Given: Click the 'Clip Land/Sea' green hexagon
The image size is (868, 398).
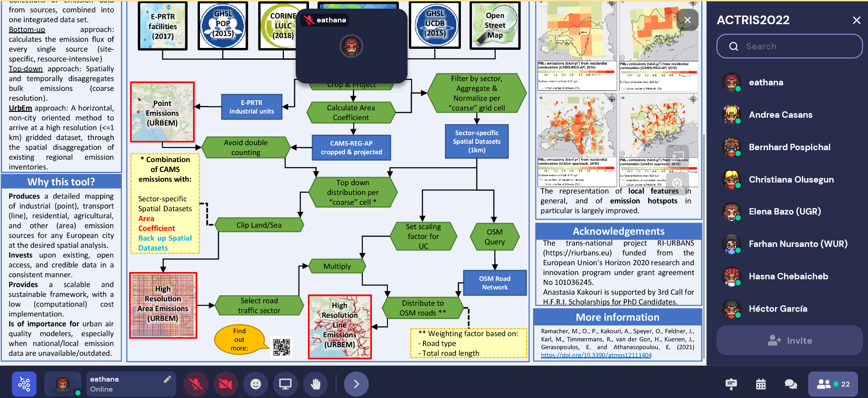Looking at the screenshot, I should coord(259,225).
